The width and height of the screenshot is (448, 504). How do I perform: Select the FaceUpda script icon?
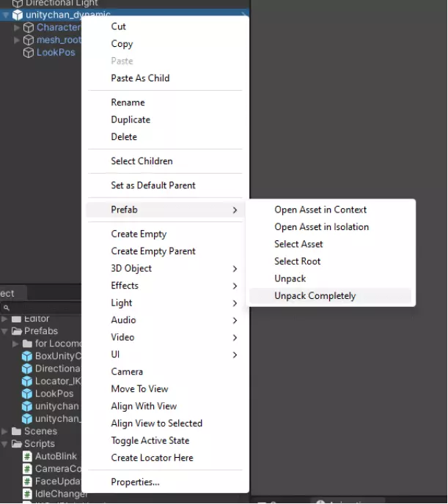tap(27, 481)
